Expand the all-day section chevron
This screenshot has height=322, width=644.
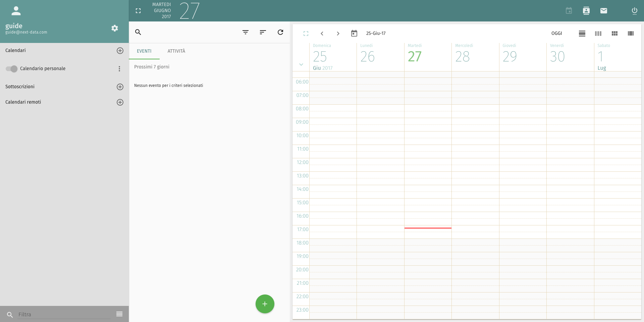point(301,64)
